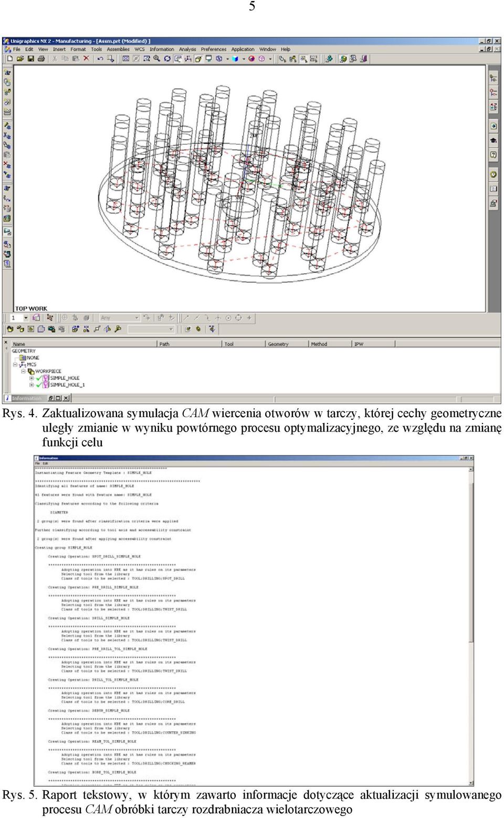The width and height of the screenshot is (504, 818).
Task: Select the NONE item in geometry tree
Action: click(33, 358)
